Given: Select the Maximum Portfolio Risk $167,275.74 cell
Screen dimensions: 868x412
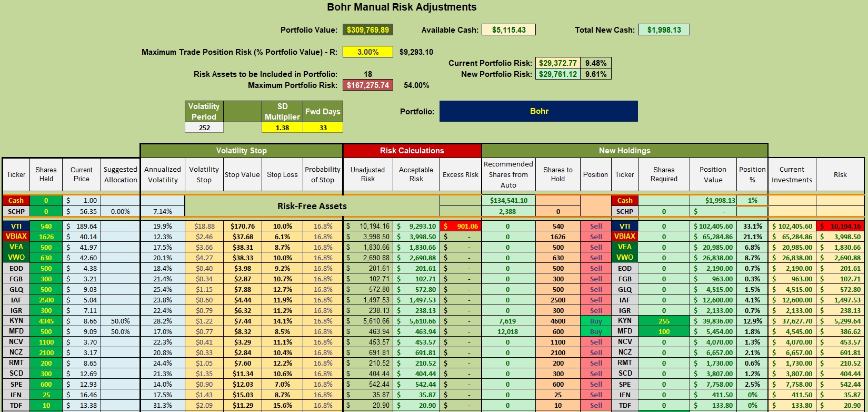Looking at the screenshot, I should pos(367,85).
